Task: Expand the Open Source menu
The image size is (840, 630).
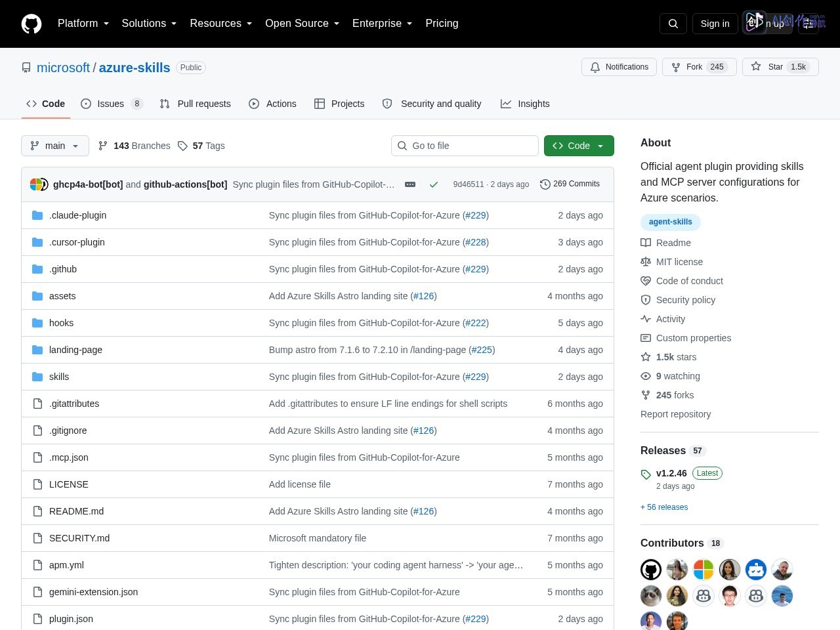Action: click(302, 24)
